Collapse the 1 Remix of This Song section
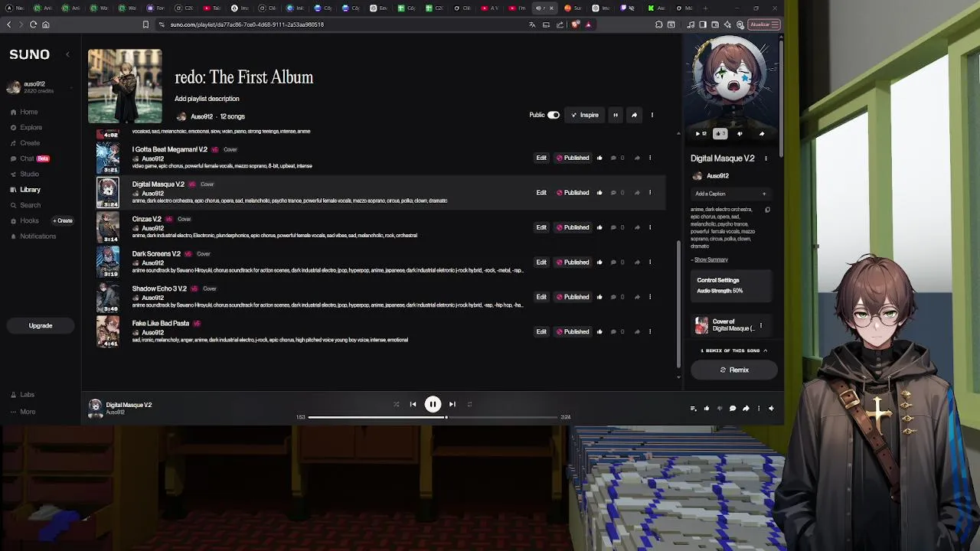 pyautogui.click(x=733, y=350)
